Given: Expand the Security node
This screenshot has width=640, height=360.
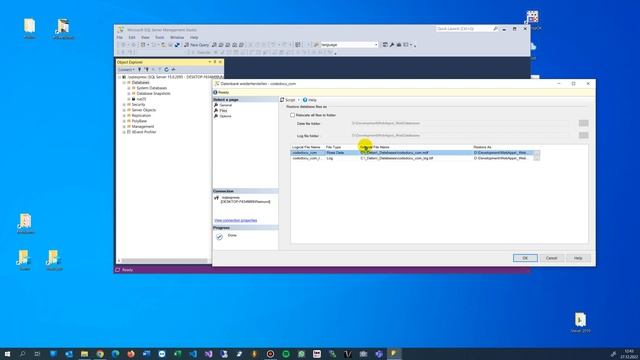Looking at the screenshot, I should tap(124, 105).
